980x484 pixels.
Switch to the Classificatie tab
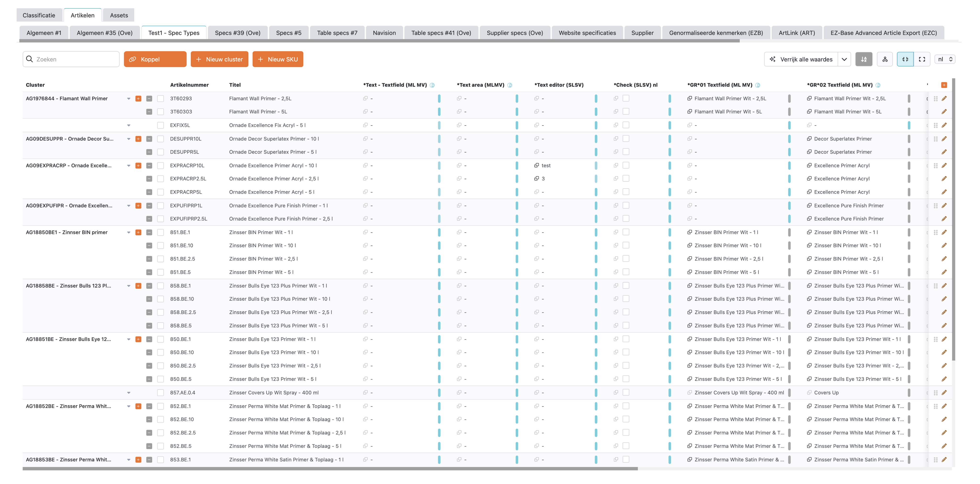(39, 15)
